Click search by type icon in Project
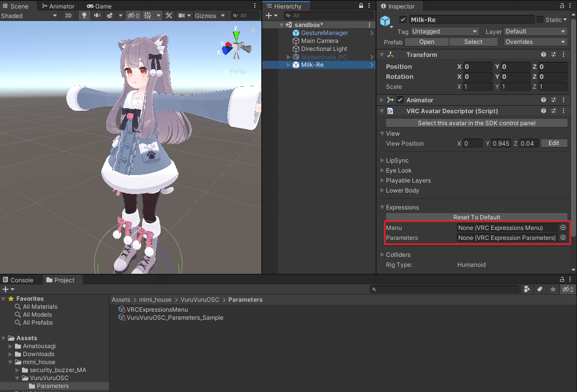 pyautogui.click(x=527, y=289)
